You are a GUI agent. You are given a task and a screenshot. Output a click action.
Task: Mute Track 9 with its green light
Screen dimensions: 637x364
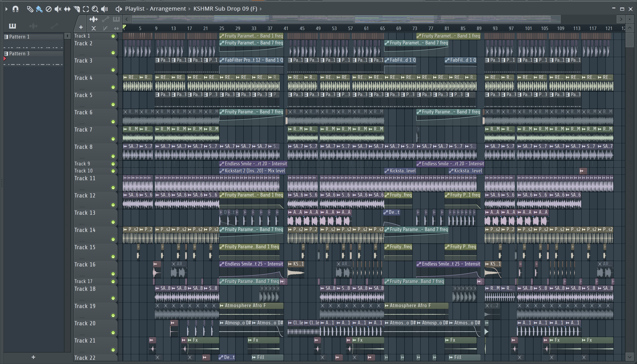pyautogui.click(x=113, y=164)
